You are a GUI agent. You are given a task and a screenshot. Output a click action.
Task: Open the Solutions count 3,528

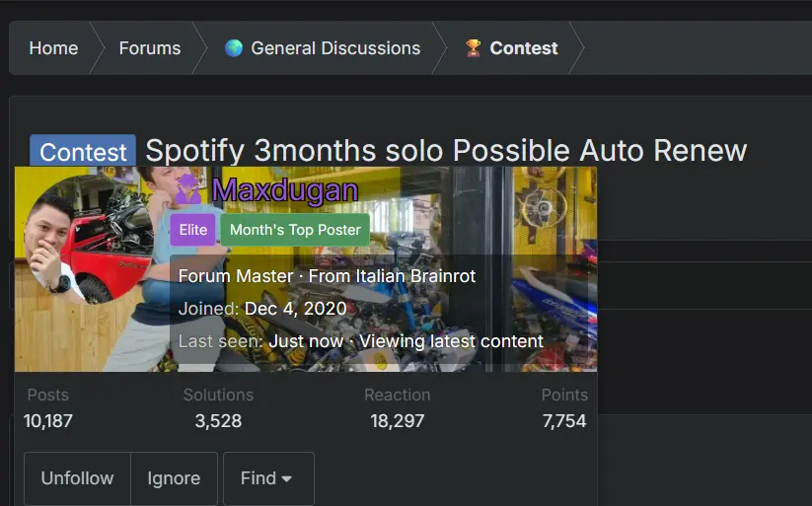click(218, 421)
